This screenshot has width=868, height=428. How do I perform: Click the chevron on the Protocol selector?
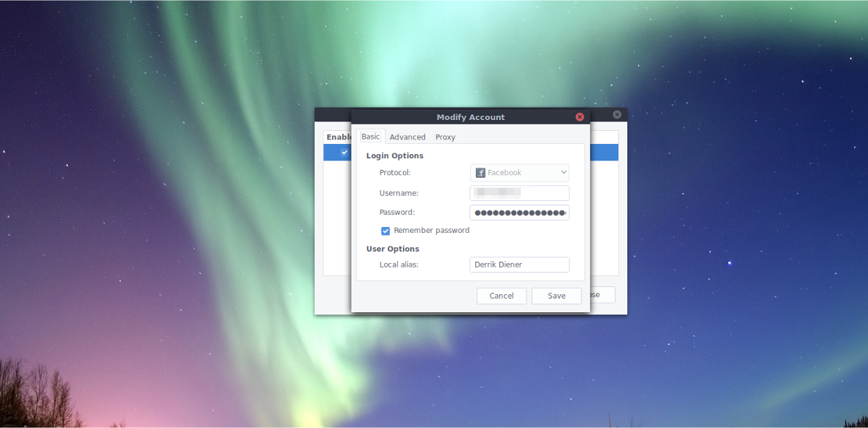click(x=563, y=172)
